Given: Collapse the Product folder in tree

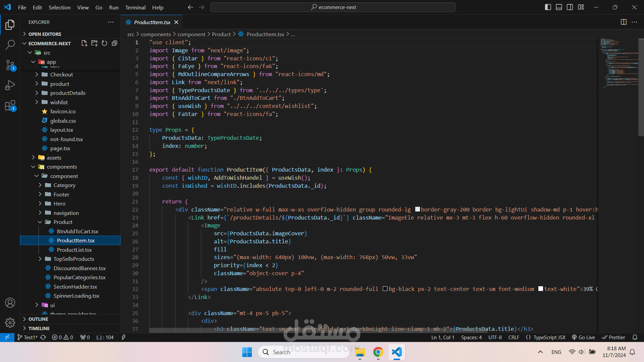Looking at the screenshot, I should tap(63, 222).
